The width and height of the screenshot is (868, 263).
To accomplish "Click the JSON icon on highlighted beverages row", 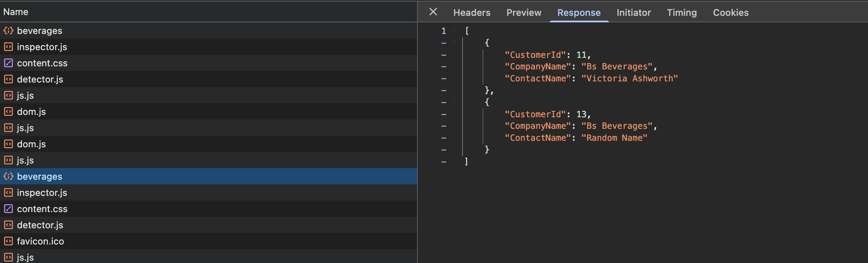I will point(8,176).
